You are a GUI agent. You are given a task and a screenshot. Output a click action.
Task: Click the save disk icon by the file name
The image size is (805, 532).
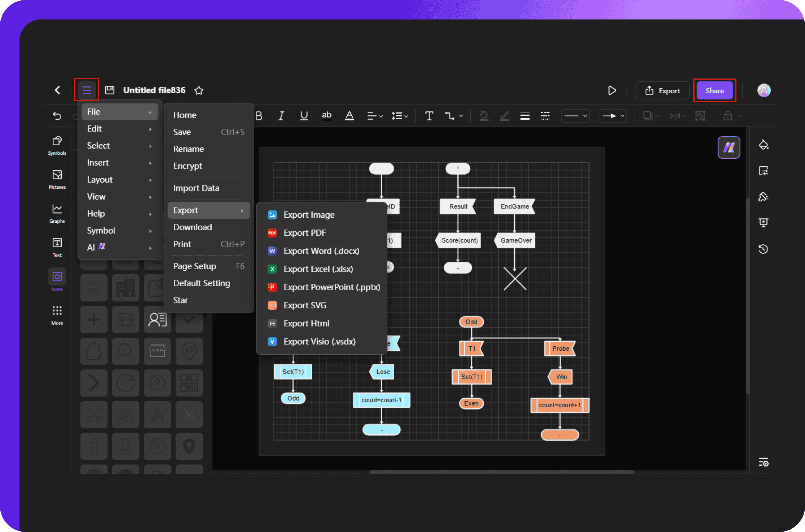[x=110, y=90]
